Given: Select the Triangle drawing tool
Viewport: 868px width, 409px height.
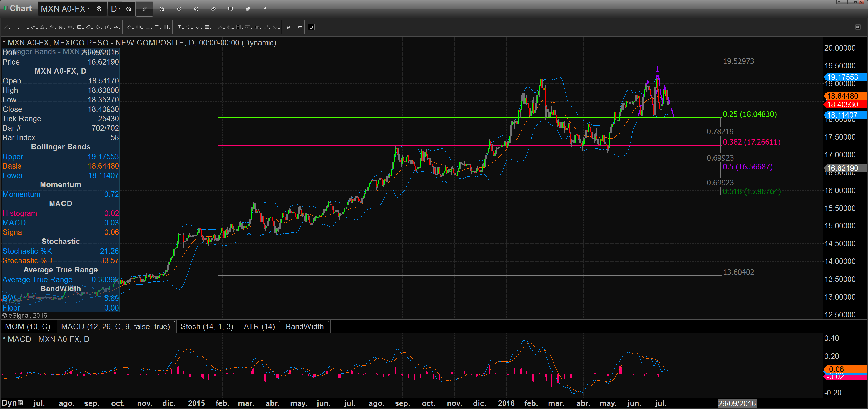Looking at the screenshot, I should coord(98,27).
